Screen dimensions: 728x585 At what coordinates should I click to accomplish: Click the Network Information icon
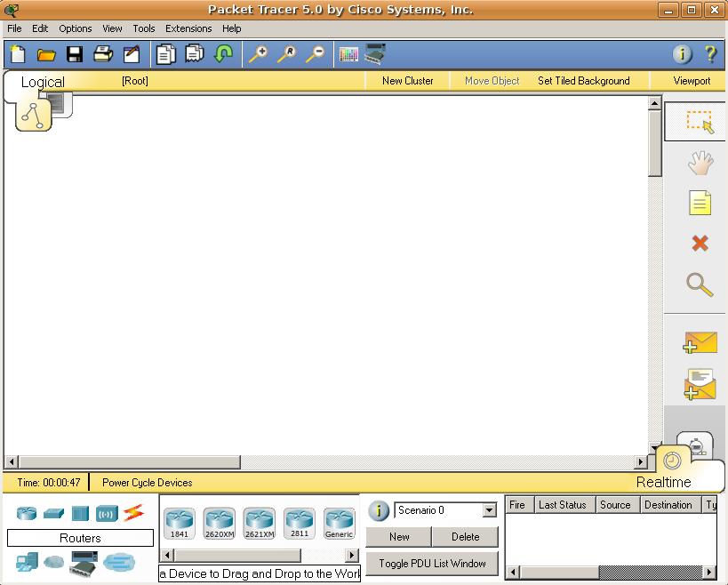click(682, 54)
